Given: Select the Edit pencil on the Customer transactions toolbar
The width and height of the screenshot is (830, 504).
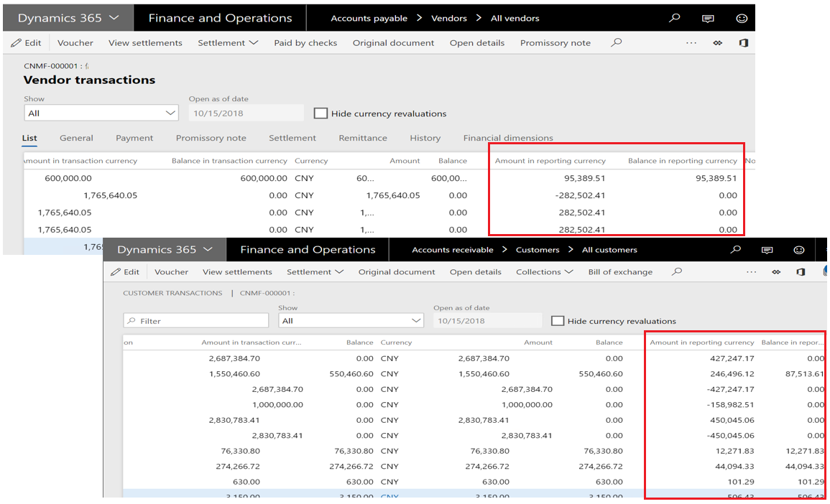Looking at the screenshot, I should [x=125, y=271].
